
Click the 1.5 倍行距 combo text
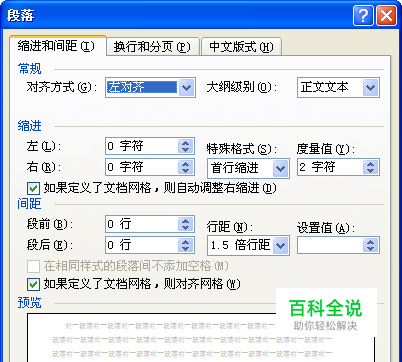pos(240,245)
